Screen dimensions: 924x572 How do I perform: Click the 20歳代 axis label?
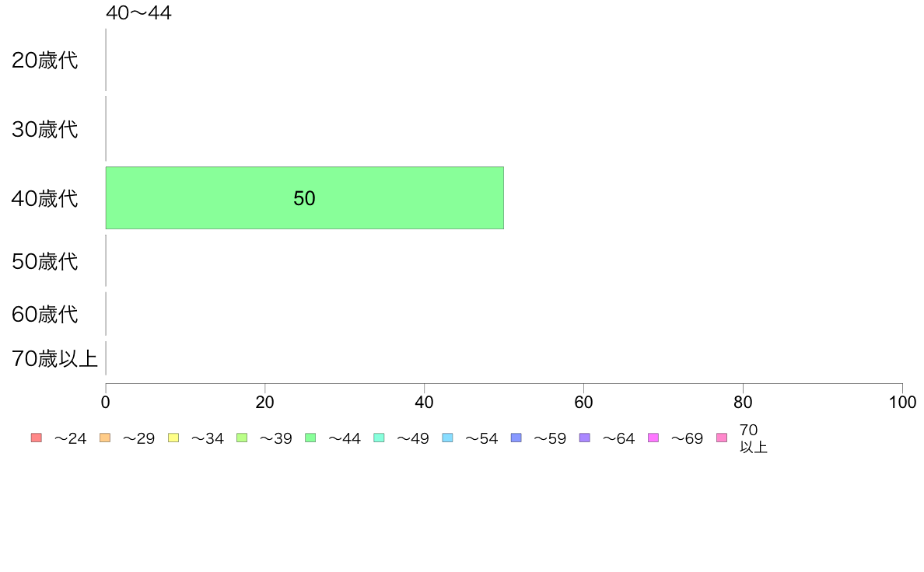pos(45,60)
